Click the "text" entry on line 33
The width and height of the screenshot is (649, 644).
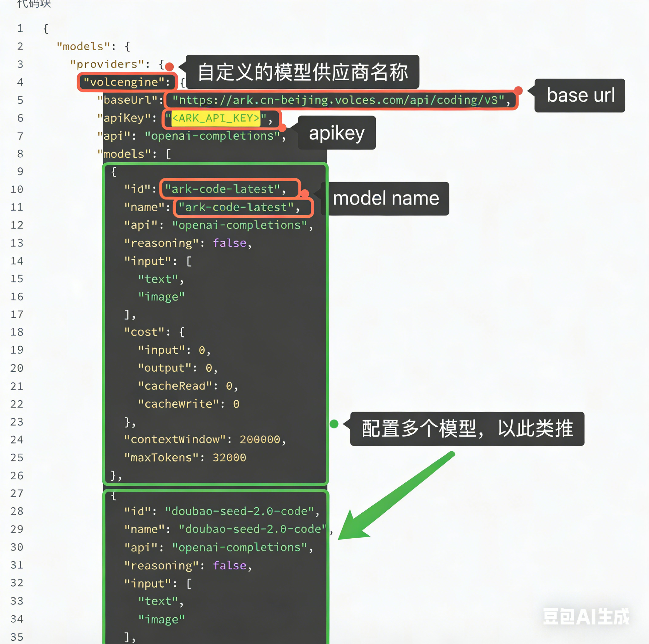158,601
